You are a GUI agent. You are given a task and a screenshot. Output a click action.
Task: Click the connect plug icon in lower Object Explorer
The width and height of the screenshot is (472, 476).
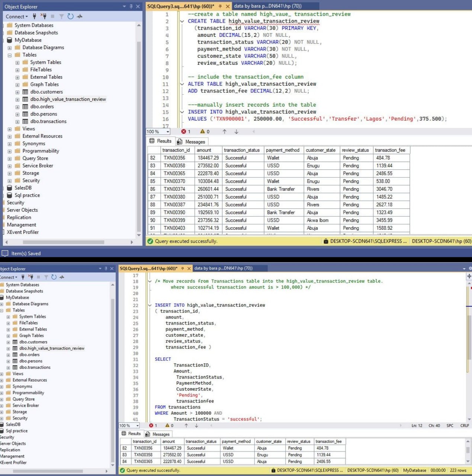point(23,277)
